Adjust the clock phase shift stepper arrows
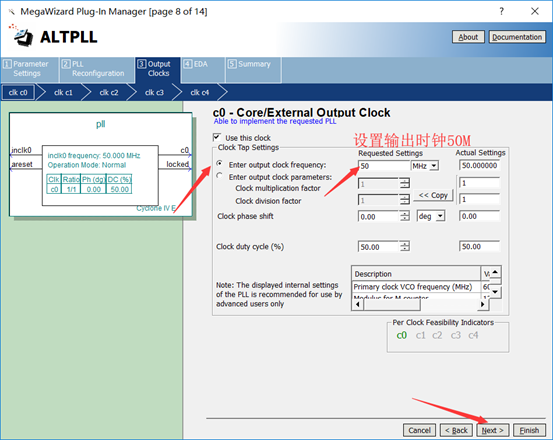The image size is (553, 440). click(x=405, y=216)
